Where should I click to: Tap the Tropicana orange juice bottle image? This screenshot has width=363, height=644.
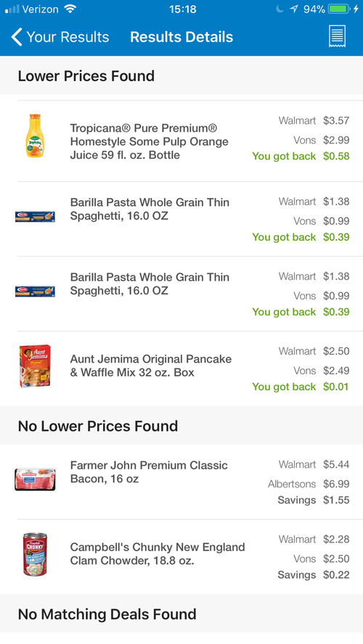click(x=35, y=136)
